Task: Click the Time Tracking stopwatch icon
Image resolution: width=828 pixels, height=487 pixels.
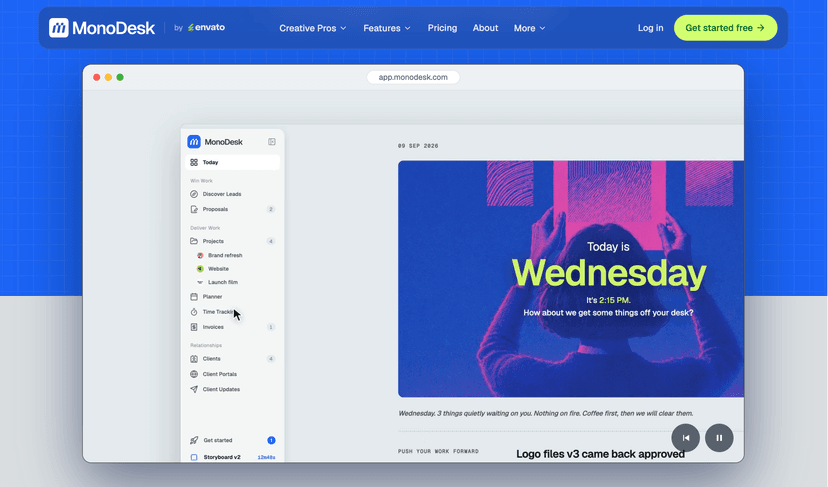Action: click(194, 312)
